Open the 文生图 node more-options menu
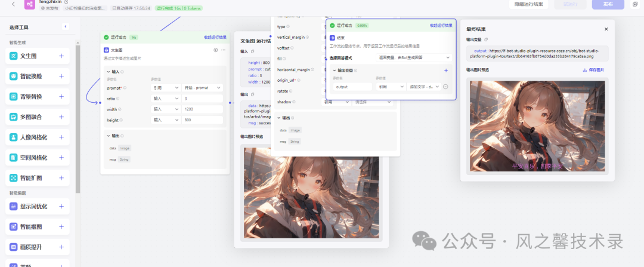The image size is (644, 267). point(224,50)
